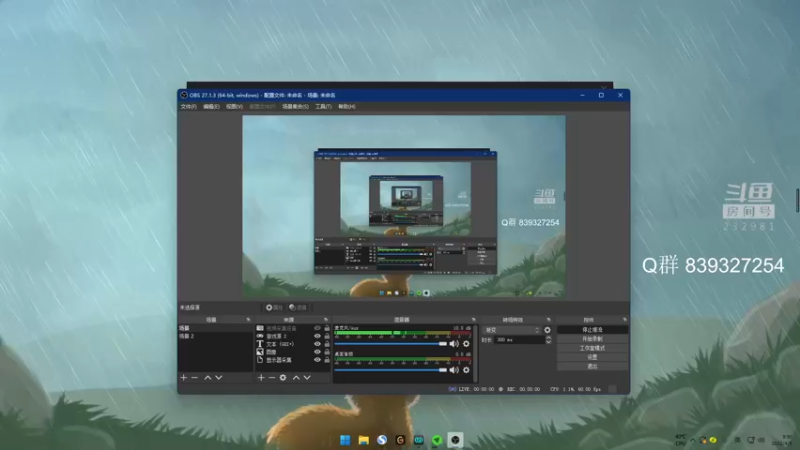Pop out the Audio Mixer (混音器) dock panel
Screen dimensions: 800x450
point(473,319)
